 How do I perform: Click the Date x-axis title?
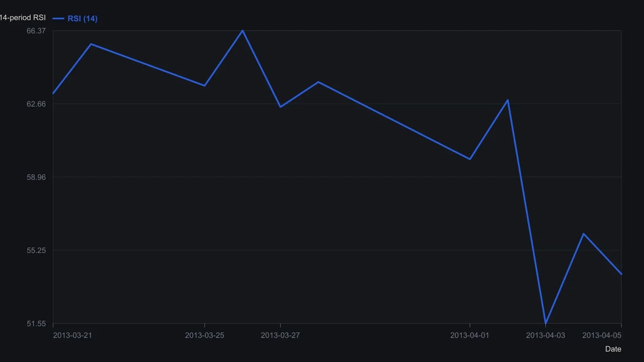click(x=613, y=349)
